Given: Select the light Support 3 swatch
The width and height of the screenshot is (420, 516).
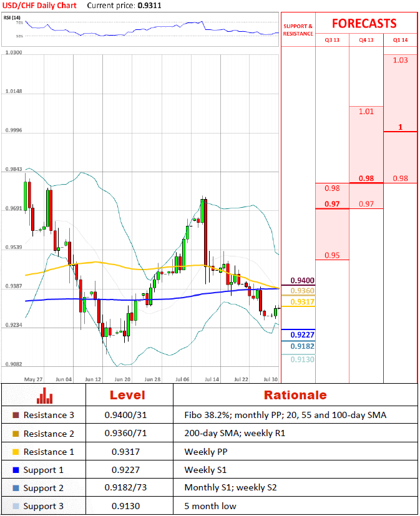Looking at the screenshot, I should [16, 506].
